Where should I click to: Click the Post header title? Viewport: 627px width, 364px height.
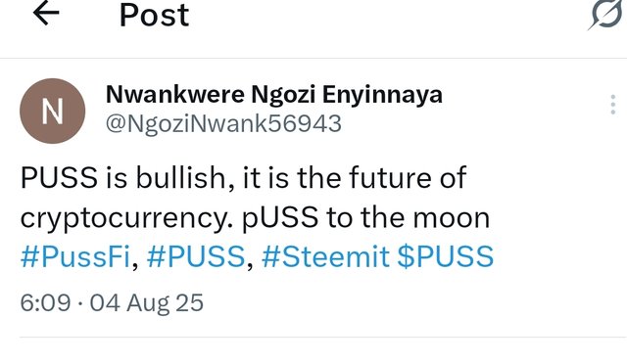pos(155,16)
